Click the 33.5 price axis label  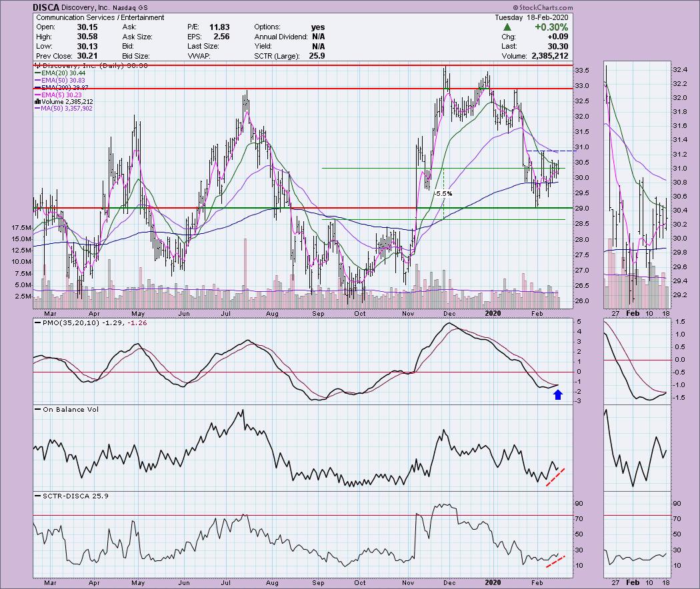581,71
